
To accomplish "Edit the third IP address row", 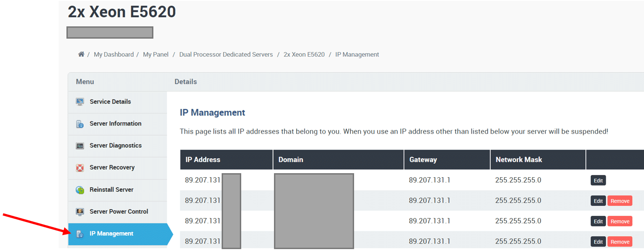I will (598, 221).
